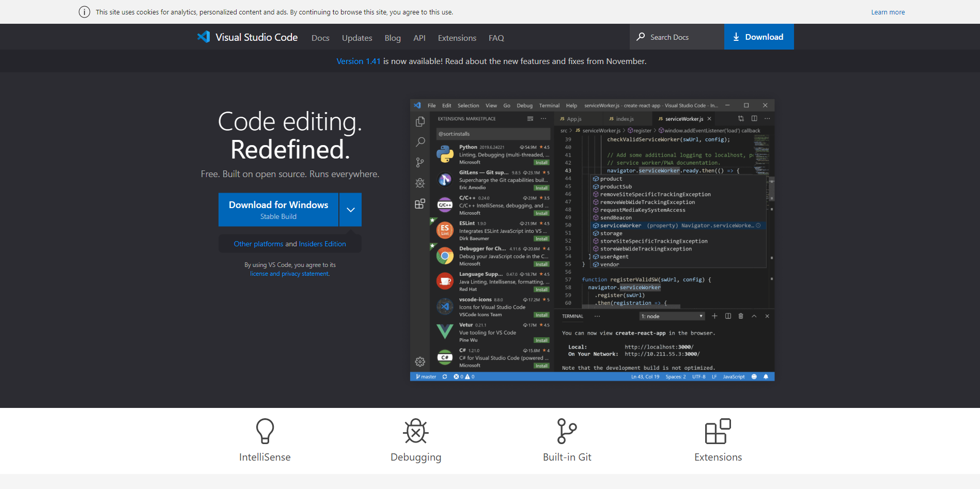Open the Extensions Marketplace more actions menu
Viewport: 980px width, 489px height.
tap(543, 118)
